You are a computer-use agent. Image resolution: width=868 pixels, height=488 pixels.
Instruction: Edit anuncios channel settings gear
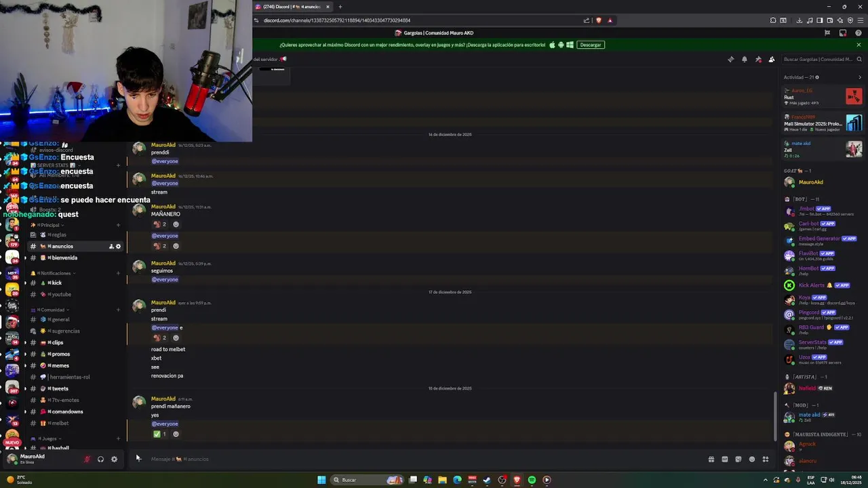coord(118,246)
